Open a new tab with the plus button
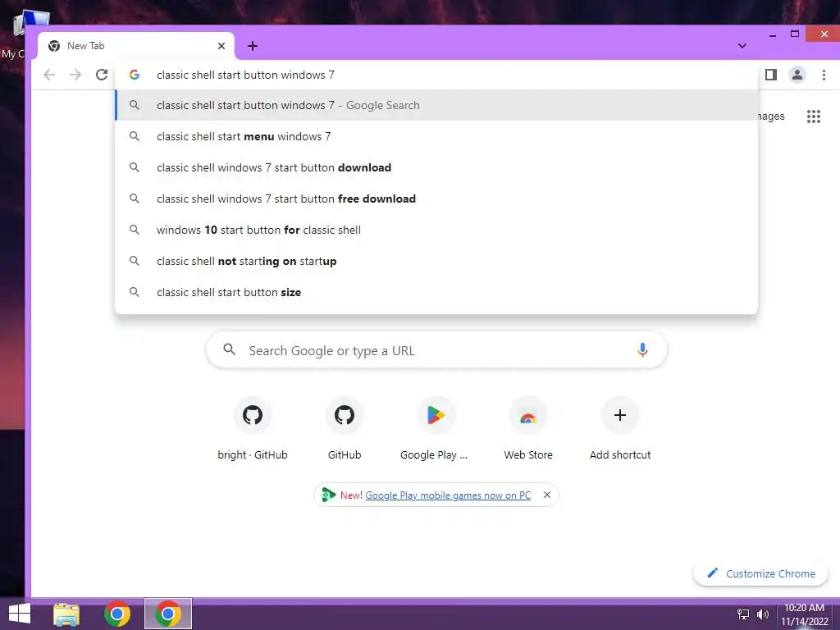The height and width of the screenshot is (630, 840). coord(253,46)
